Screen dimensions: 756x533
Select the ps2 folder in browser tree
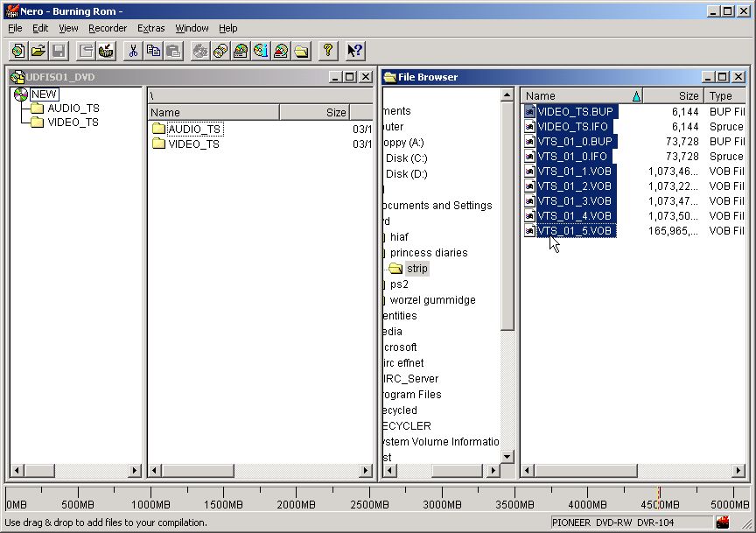tap(399, 284)
